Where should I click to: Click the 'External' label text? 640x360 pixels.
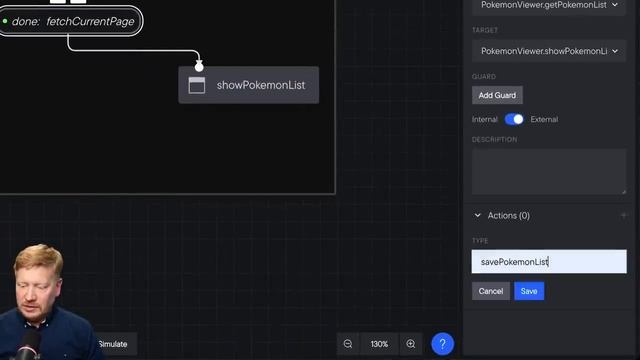click(x=544, y=119)
